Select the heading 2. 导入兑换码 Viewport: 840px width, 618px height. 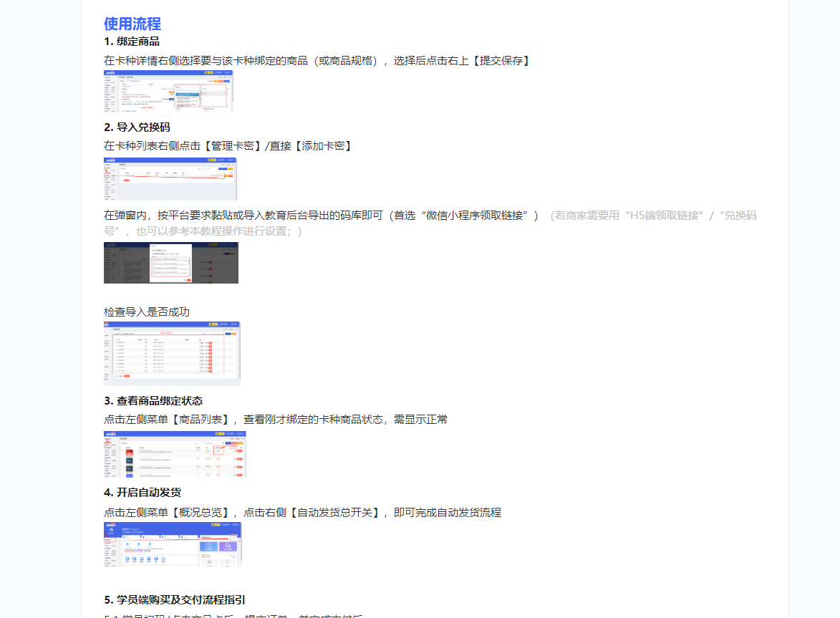coord(137,127)
